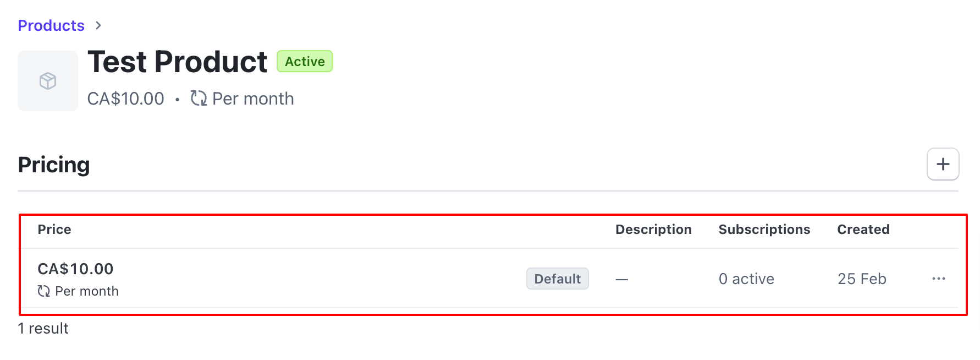The width and height of the screenshot is (980, 360).
Task: Click the 25 Feb created date
Action: 862,279
